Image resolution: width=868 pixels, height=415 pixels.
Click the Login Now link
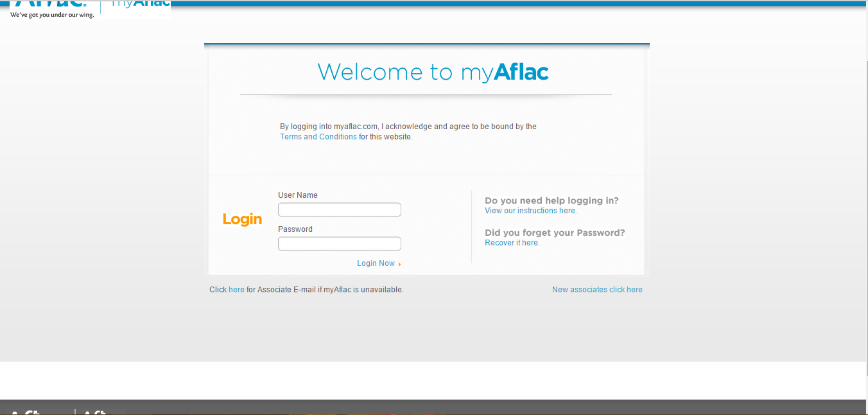click(376, 263)
